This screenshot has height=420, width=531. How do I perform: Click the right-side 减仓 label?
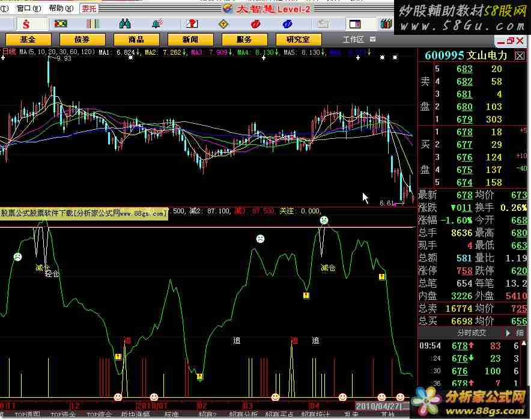pyautogui.click(x=328, y=268)
